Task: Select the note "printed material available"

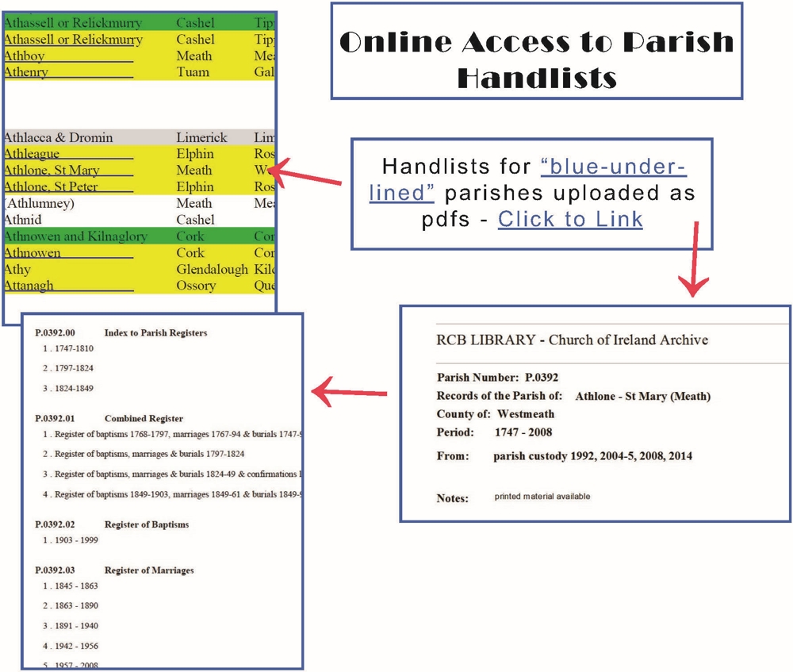Action: point(542,497)
